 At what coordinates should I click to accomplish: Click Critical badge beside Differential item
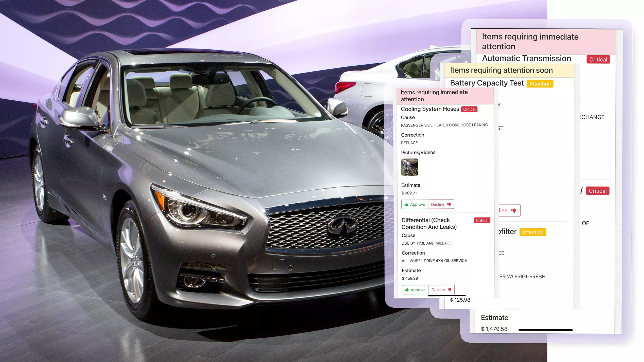tap(482, 220)
